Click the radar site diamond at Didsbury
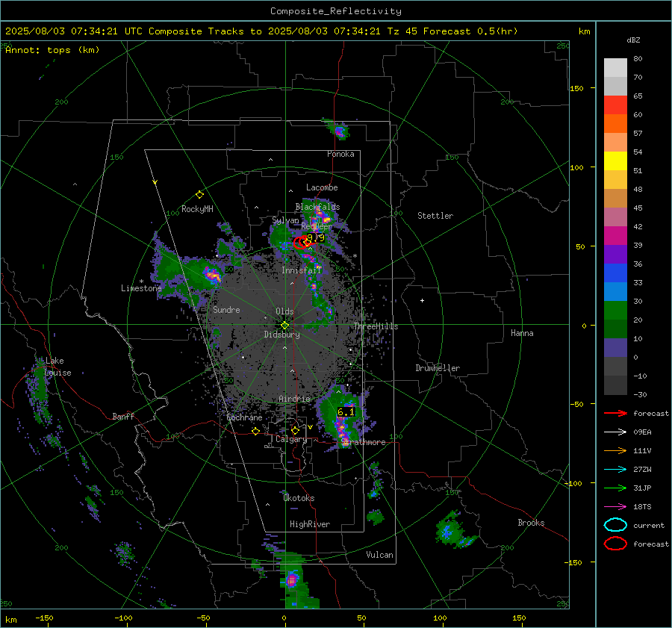Viewport: 672px width, 628px height. 284,326
